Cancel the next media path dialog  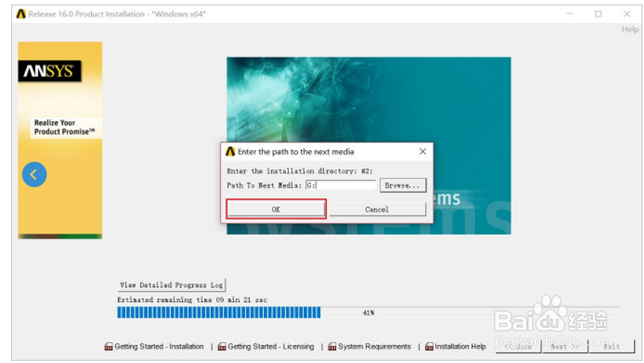[377, 209]
